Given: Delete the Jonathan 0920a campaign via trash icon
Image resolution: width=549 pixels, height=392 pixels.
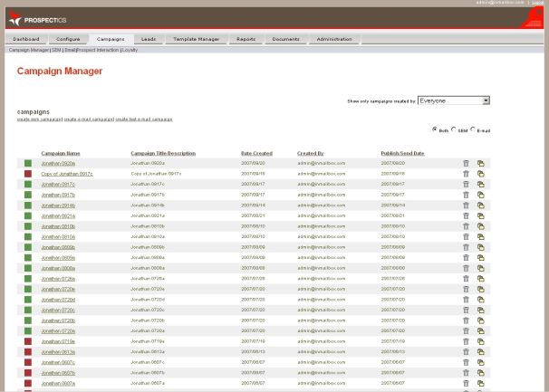Looking at the screenshot, I should pyautogui.click(x=466, y=163).
